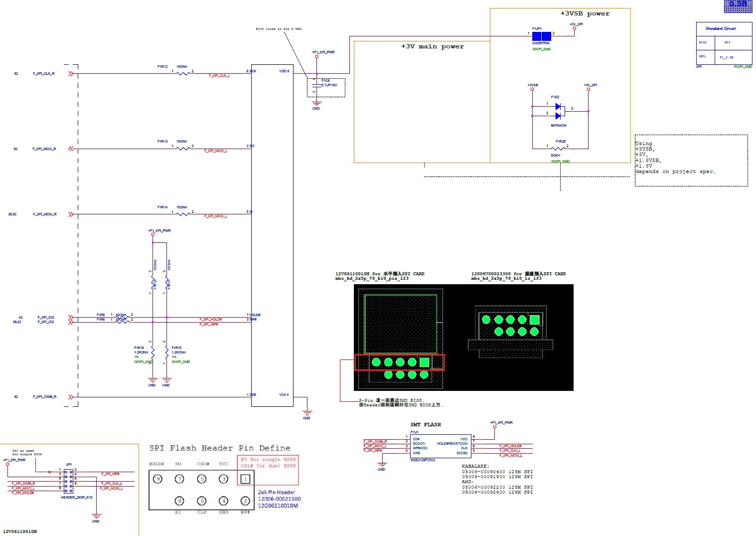Click the 'CS1# for dual BIOS' note
Image resolution: width=756 pixels, height=536 pixels.
coord(268,466)
